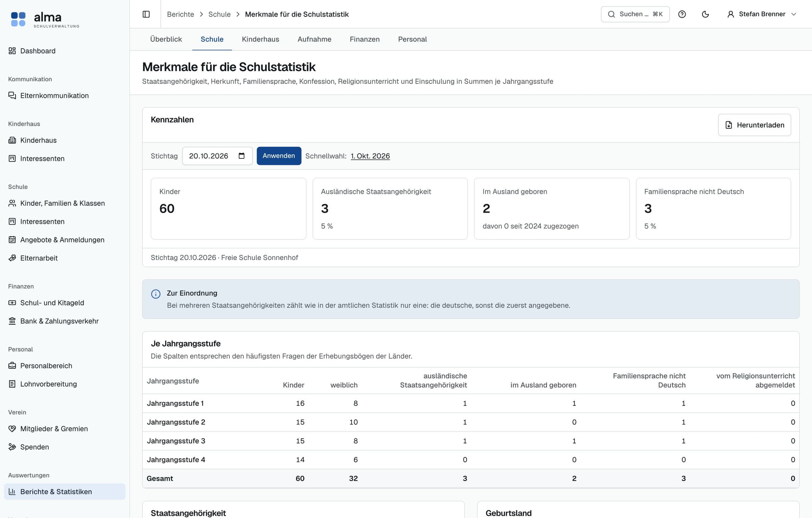Select Berichte & Statistiken in sidebar
This screenshot has width=812, height=518.
pyautogui.click(x=65, y=492)
